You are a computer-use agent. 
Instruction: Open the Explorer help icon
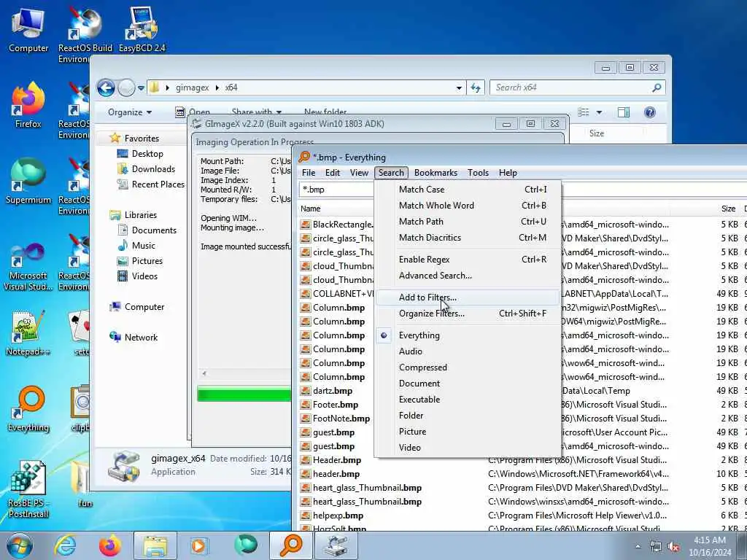[x=649, y=112]
